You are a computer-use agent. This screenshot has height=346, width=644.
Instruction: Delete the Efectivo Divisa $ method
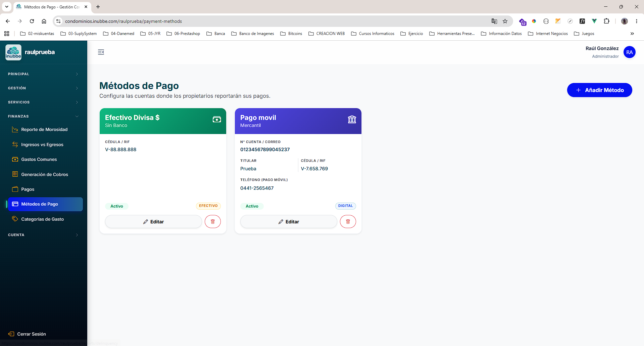tap(213, 222)
